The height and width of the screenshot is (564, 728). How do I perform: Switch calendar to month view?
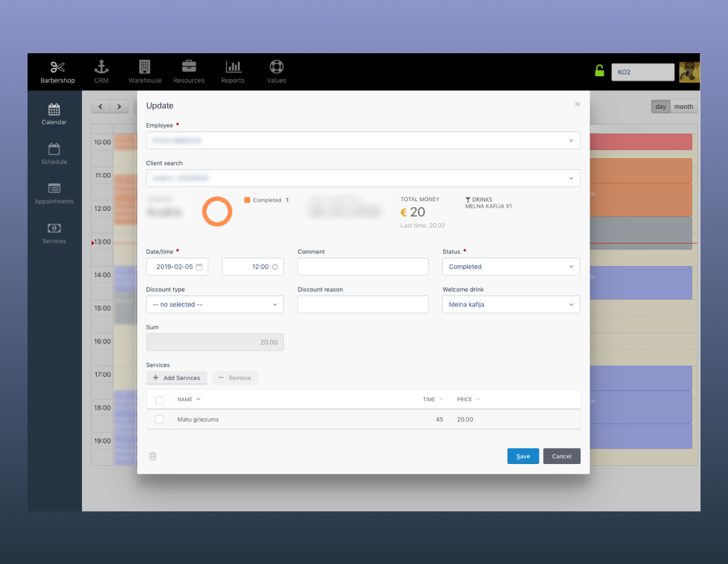pos(683,107)
